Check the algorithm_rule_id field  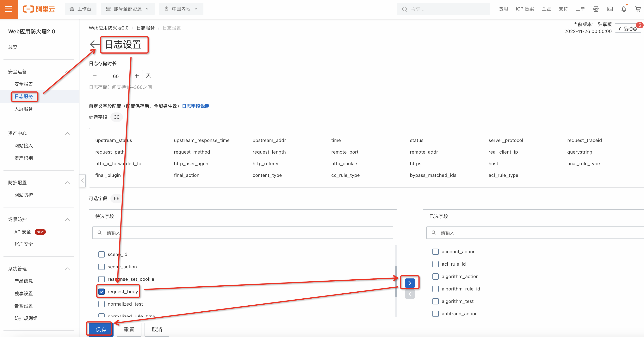tap(435, 289)
